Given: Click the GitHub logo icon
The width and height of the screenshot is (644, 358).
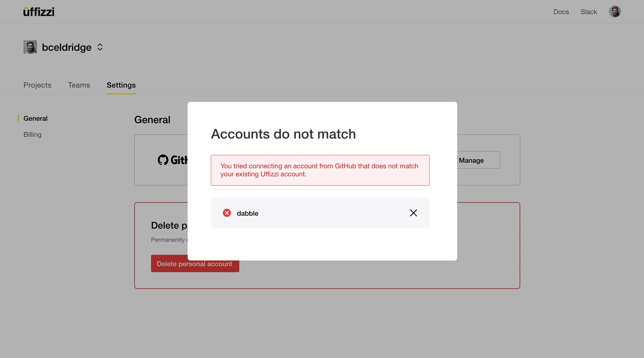Looking at the screenshot, I should click(x=163, y=160).
